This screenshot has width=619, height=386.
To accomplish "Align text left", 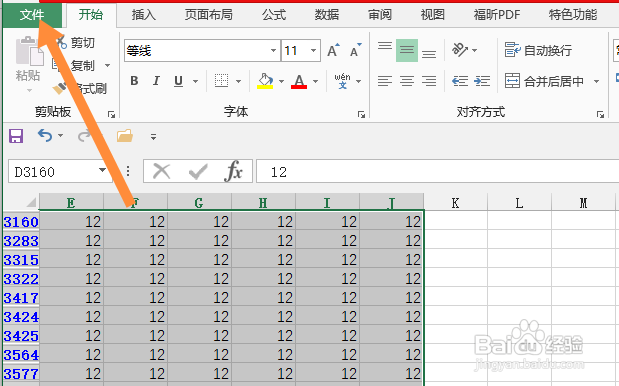I will pyautogui.click(x=385, y=81).
